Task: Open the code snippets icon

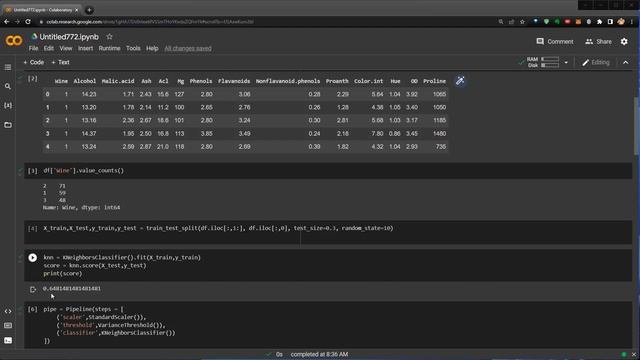Action: click(x=8, y=311)
